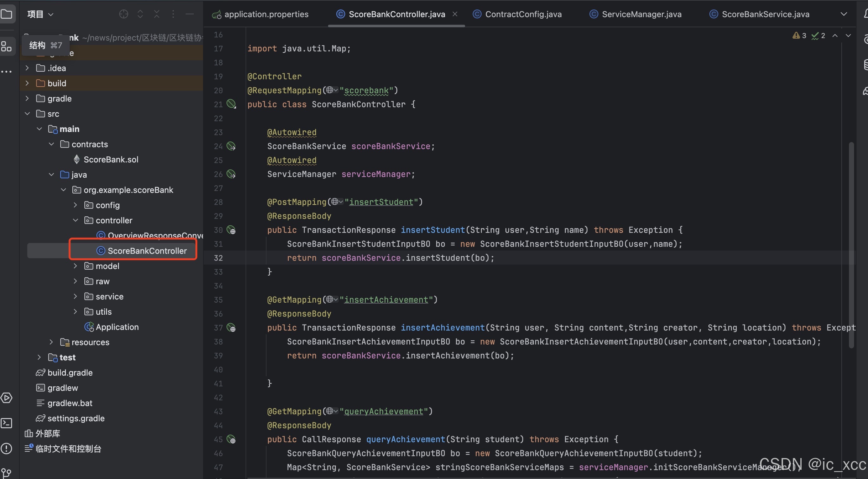Collapse the main folder
Image resolution: width=868 pixels, height=479 pixels.
[x=39, y=129]
